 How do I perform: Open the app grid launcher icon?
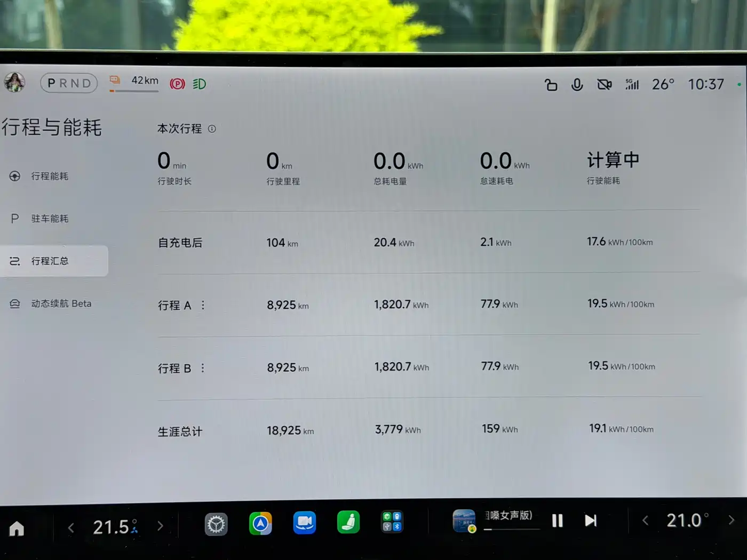click(x=392, y=522)
